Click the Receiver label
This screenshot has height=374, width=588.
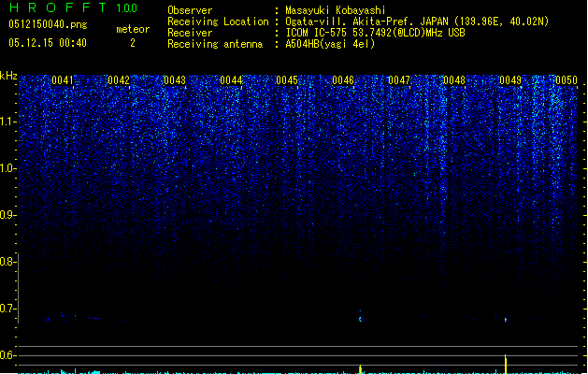pos(190,33)
